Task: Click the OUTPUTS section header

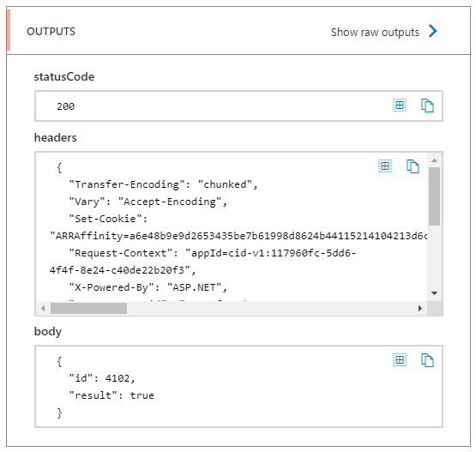Action: coord(51,32)
